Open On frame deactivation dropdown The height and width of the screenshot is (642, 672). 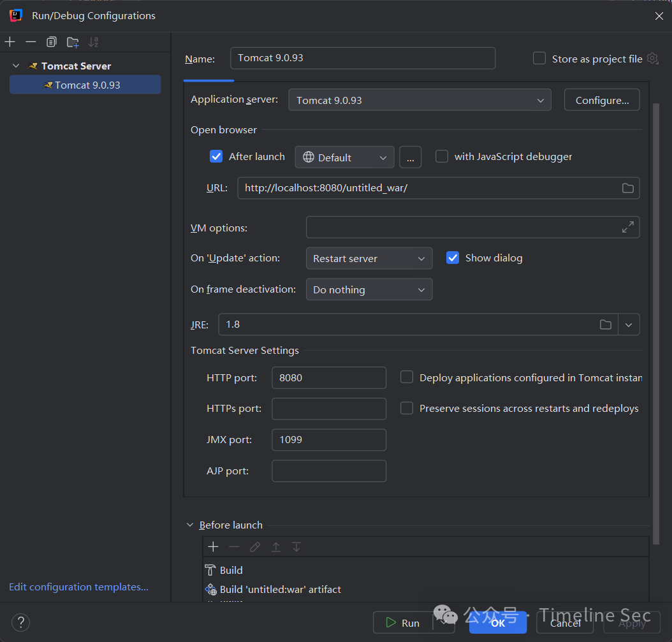369,289
